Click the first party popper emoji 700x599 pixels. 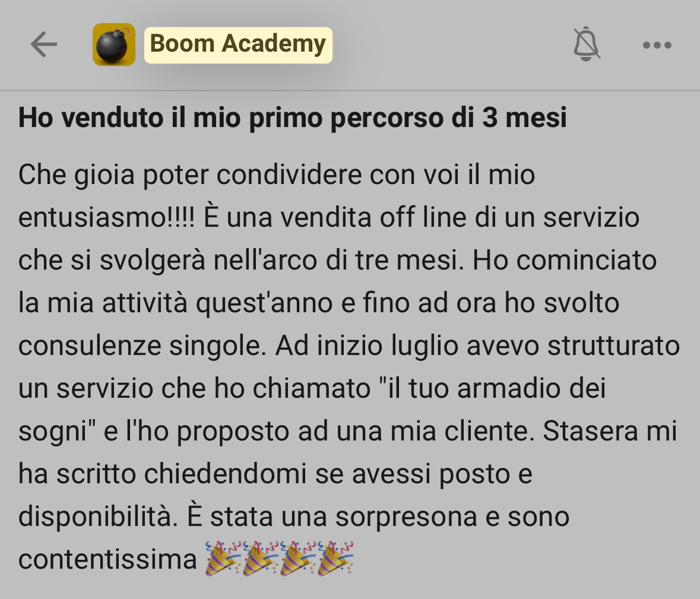point(223,558)
